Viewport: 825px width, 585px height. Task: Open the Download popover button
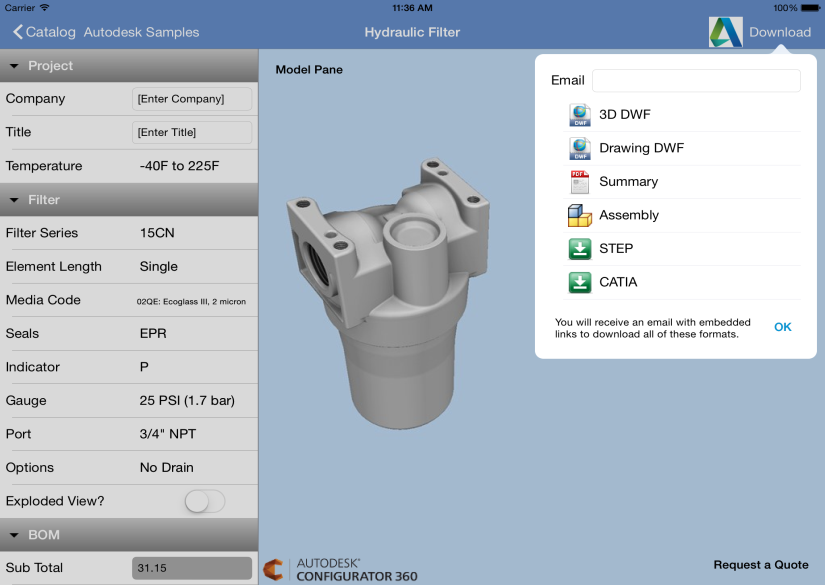click(x=780, y=32)
